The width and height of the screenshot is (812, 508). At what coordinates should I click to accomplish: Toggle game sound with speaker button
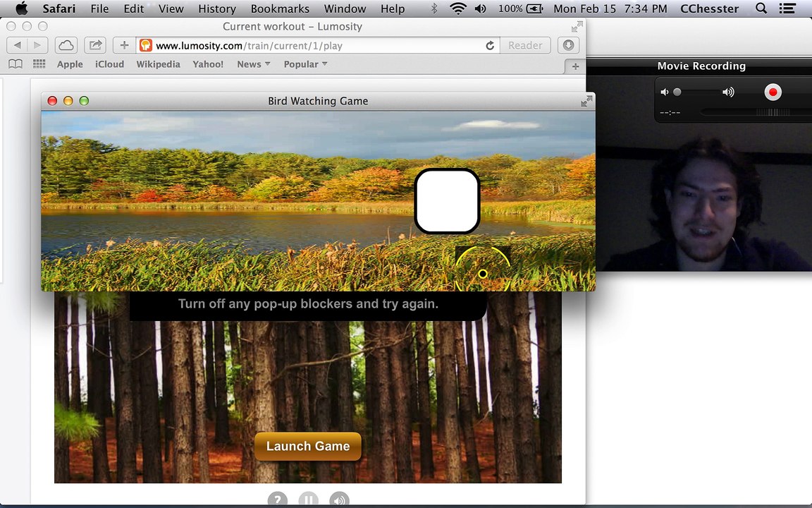(x=339, y=500)
